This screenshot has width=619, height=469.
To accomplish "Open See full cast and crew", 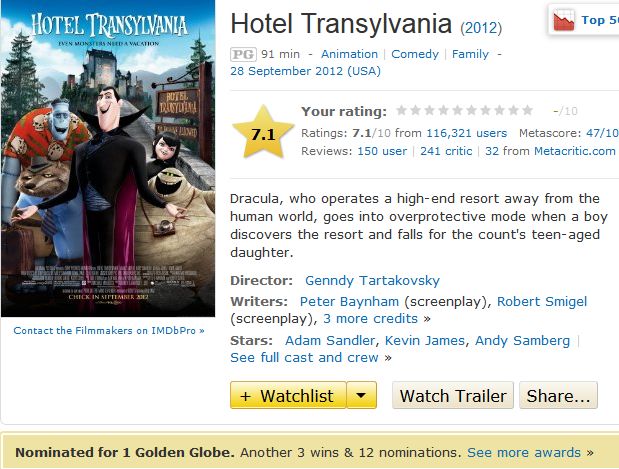I will coord(304,357).
